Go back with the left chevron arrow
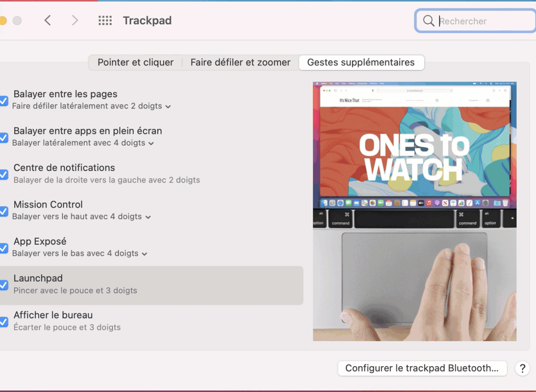The width and height of the screenshot is (536, 392). (x=48, y=21)
